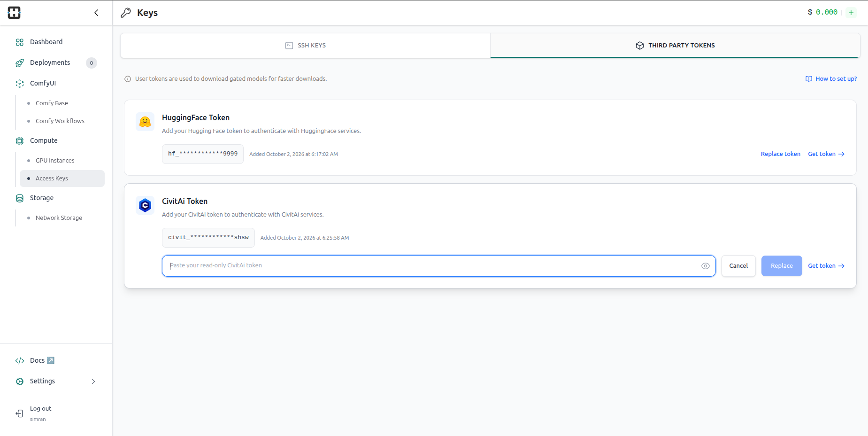Click Get token link for CivitAi
The width and height of the screenshot is (868, 436).
click(826, 266)
